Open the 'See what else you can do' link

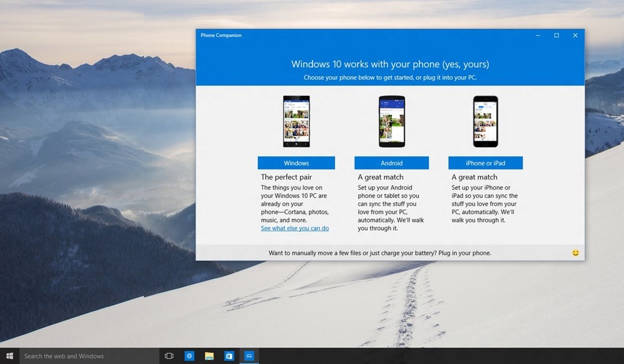pyautogui.click(x=295, y=228)
